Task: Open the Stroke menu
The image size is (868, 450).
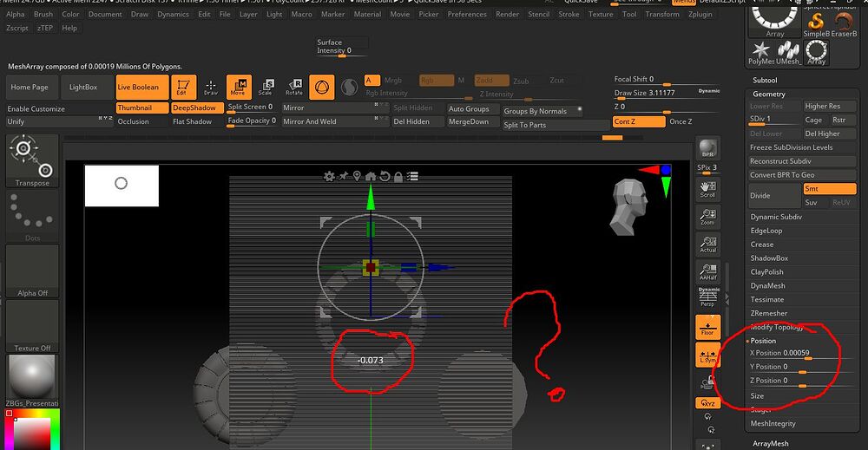Action: point(569,15)
